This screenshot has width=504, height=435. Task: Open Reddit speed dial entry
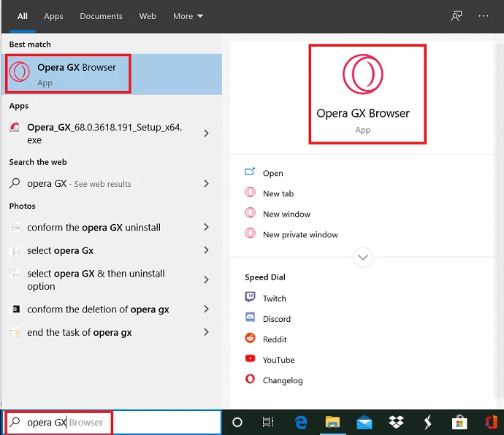tap(275, 339)
